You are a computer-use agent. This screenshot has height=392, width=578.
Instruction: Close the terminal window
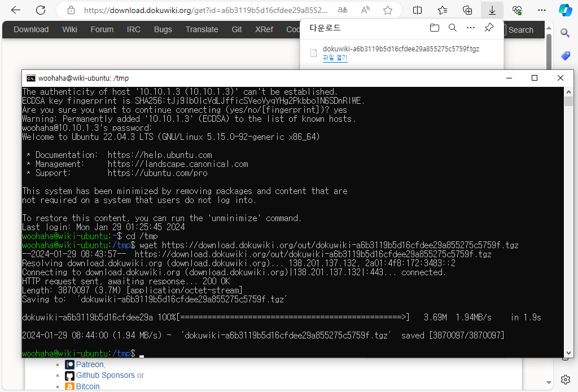pos(561,78)
